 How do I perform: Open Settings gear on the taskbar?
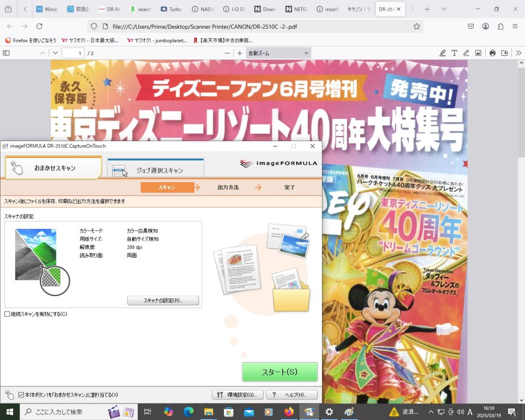click(x=329, y=412)
